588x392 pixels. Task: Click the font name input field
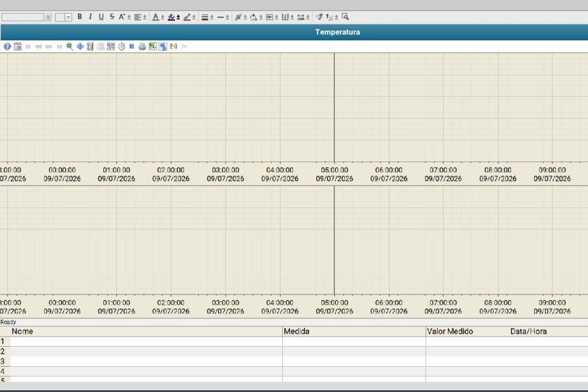pyautogui.click(x=23, y=17)
